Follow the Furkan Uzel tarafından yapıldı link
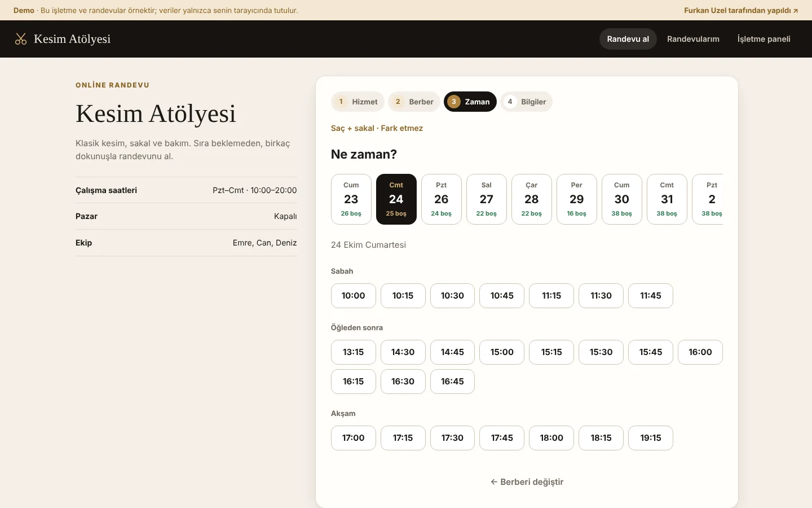The height and width of the screenshot is (508, 812). click(741, 10)
